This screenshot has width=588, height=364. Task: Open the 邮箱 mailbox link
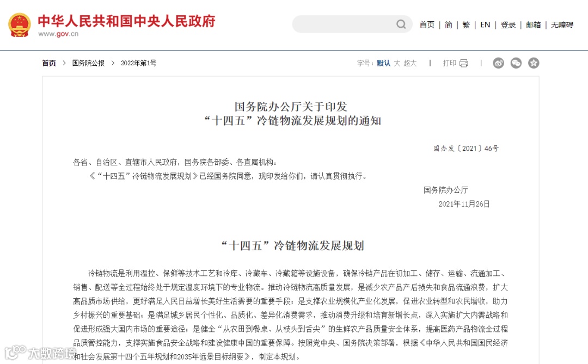coord(533,24)
